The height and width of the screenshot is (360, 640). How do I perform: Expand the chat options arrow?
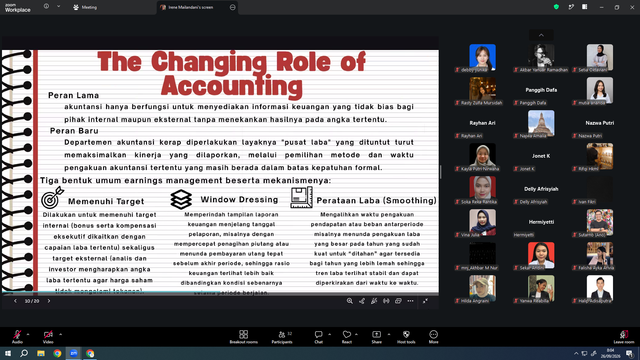pyautogui.click(x=329, y=334)
